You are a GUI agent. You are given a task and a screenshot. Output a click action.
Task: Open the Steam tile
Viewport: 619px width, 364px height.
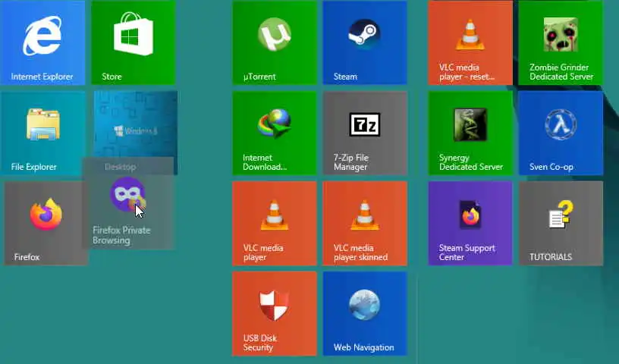tap(365, 42)
